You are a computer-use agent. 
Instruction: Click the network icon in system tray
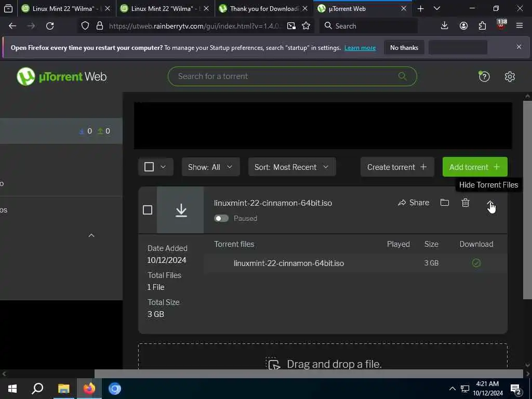464,389
